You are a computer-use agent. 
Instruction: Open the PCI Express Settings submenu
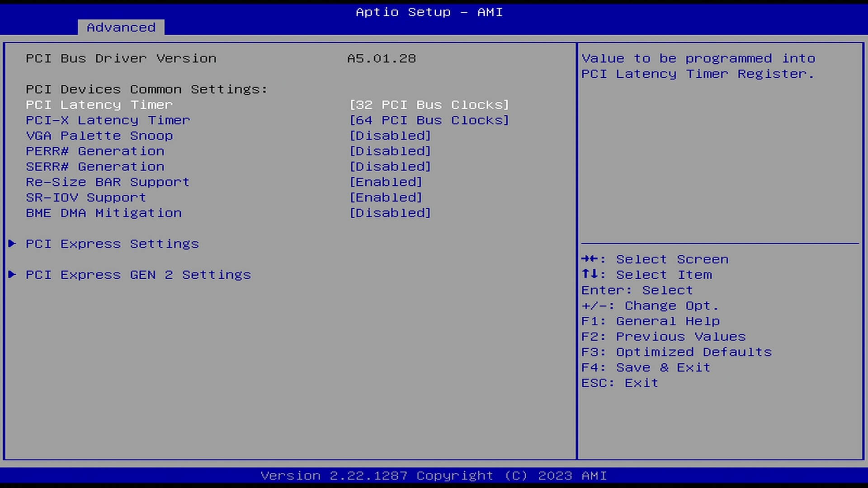tap(112, 244)
